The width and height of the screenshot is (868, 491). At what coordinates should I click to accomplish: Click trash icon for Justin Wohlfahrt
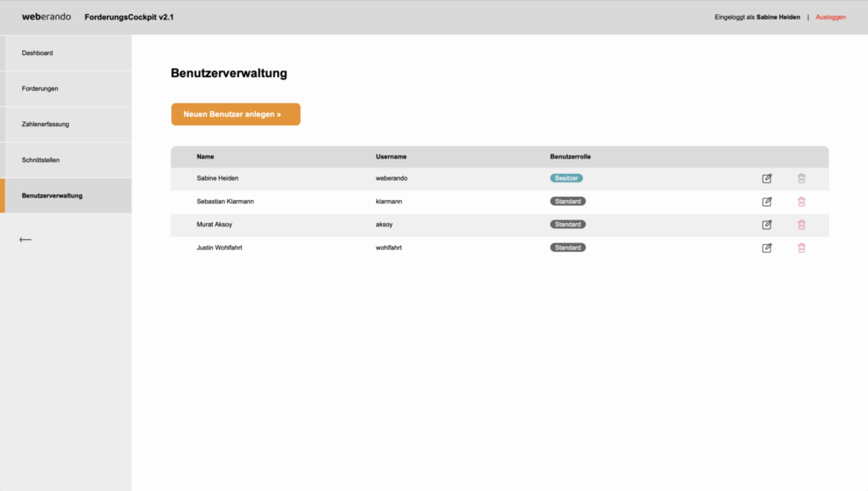click(801, 248)
